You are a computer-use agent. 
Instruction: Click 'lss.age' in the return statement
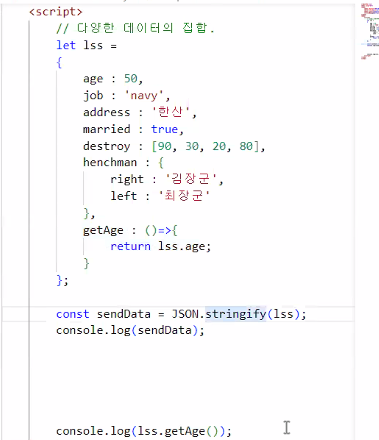click(181, 246)
